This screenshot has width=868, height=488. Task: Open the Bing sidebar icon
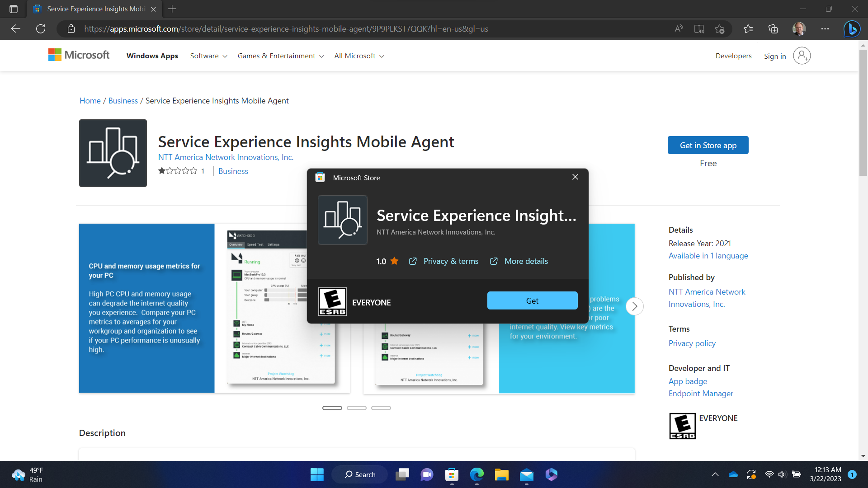(x=852, y=29)
